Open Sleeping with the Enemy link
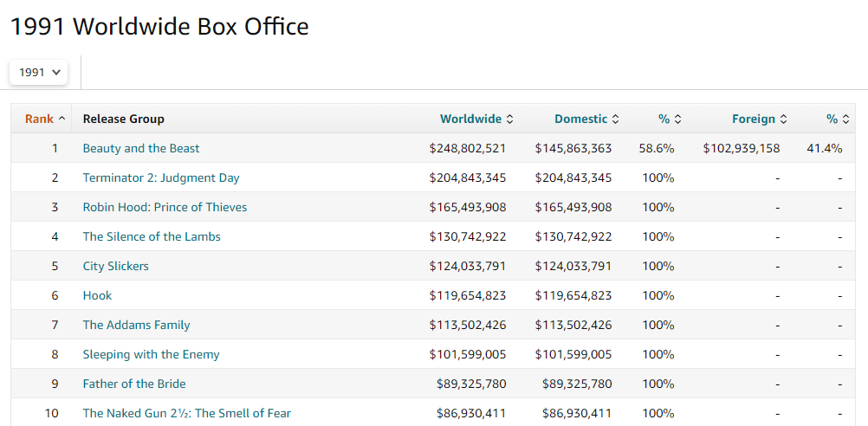Screen dimensions: 868x426 [x=151, y=354]
